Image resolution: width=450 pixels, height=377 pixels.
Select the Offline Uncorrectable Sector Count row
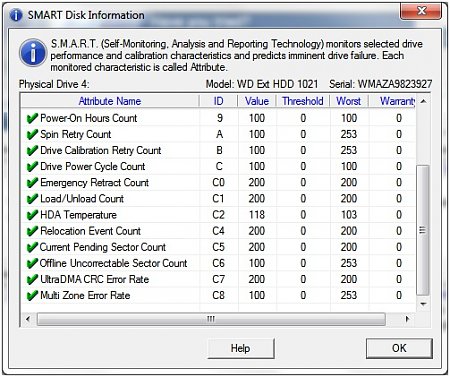(x=218, y=263)
